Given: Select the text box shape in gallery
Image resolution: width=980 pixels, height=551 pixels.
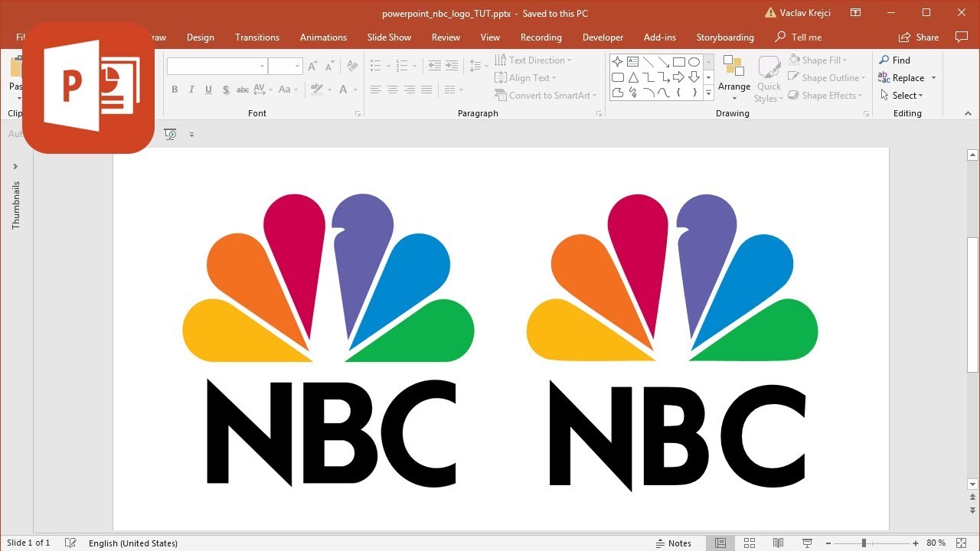Looking at the screenshot, I should pos(633,62).
